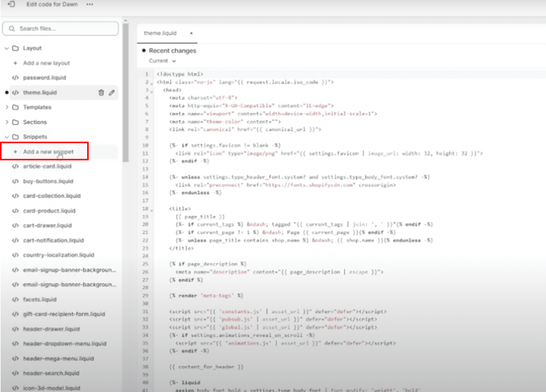Click the Recent changes heading
Screen dimensions: 546x392
tap(173, 51)
